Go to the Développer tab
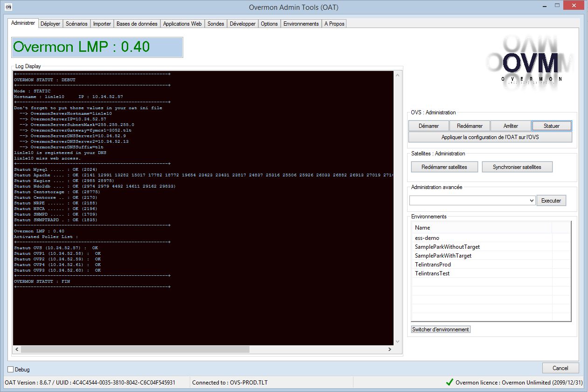Image resolution: width=588 pixels, height=392 pixels. (x=242, y=24)
